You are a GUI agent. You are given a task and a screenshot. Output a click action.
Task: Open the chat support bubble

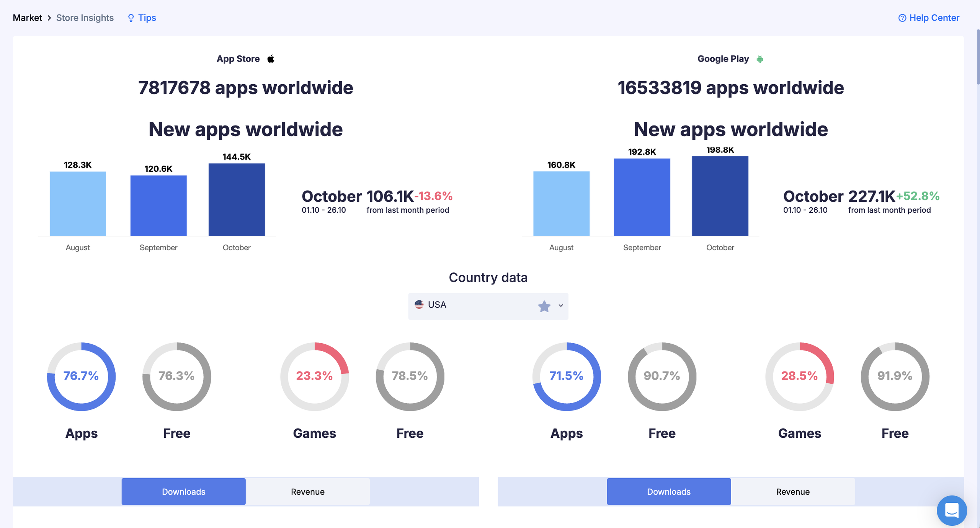952,510
